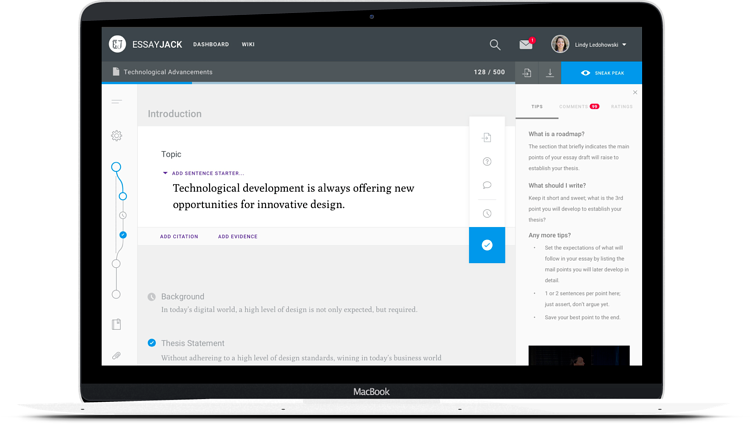Open the Background section heading
Image resolution: width=750 pixels, height=424 pixels.
pos(183,297)
